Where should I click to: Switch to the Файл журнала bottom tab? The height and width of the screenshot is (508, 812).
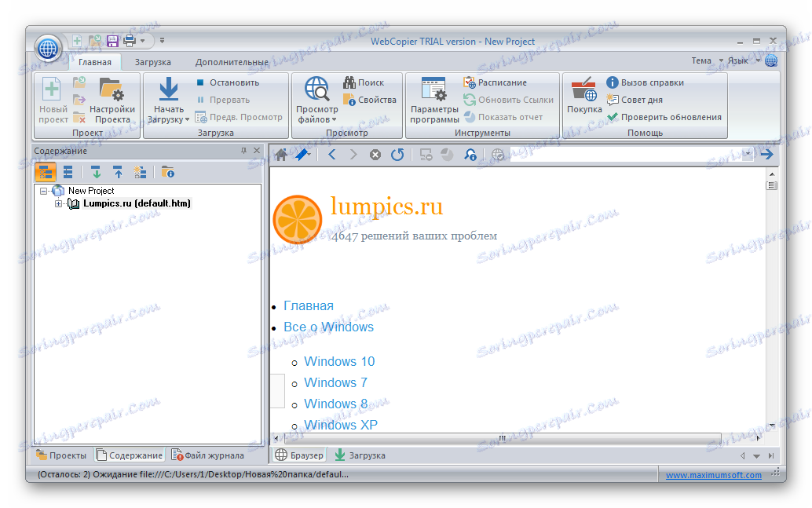(x=207, y=455)
